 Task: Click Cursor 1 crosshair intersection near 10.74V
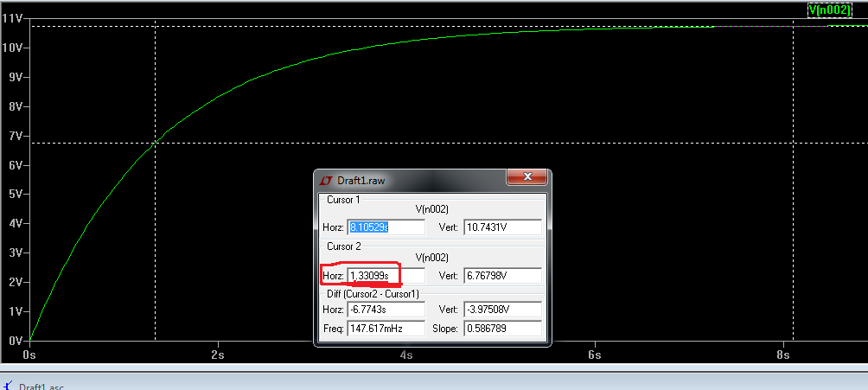(x=793, y=26)
